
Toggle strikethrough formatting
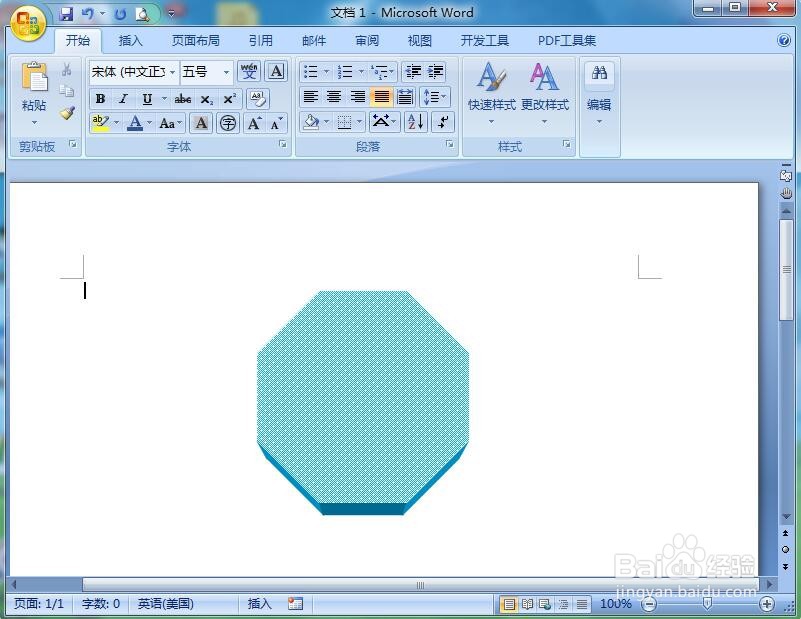183,99
